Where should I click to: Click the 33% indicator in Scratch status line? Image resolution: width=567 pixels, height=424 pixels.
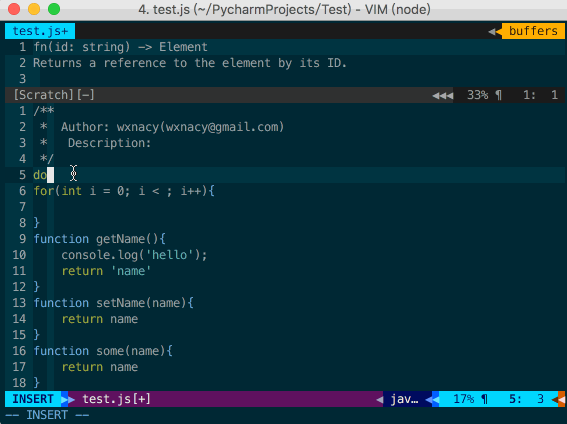click(477, 95)
